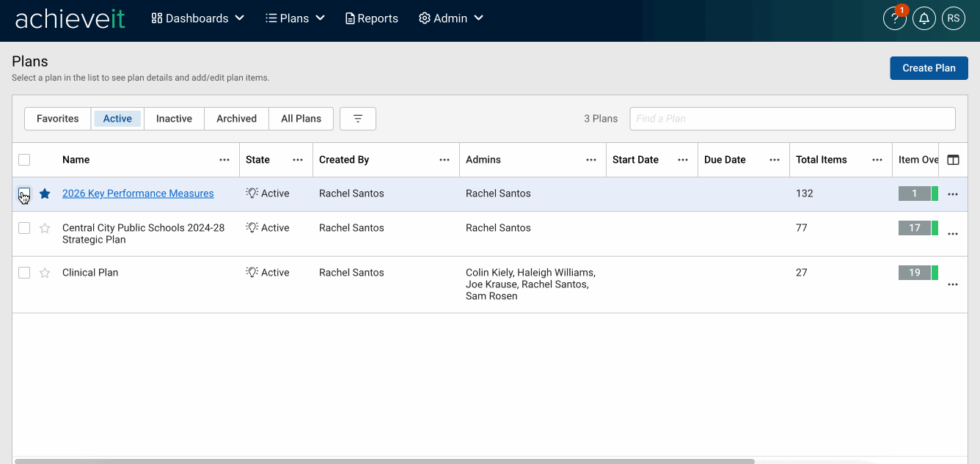Viewport: 980px width, 464px height.
Task: Open Created By column options ellipsis
Action: [445, 160]
